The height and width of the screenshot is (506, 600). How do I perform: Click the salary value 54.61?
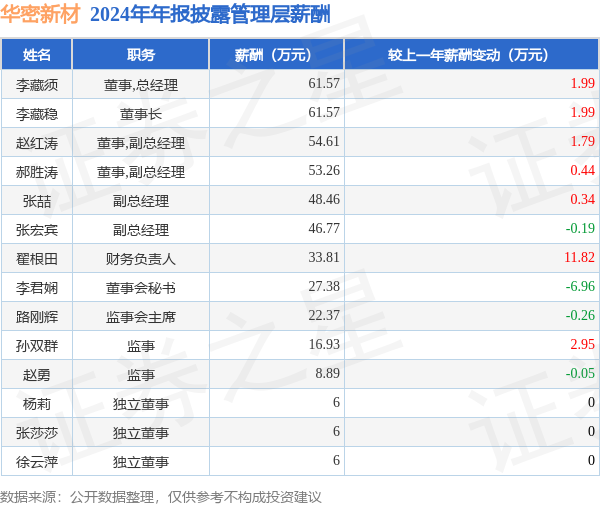(x=324, y=141)
